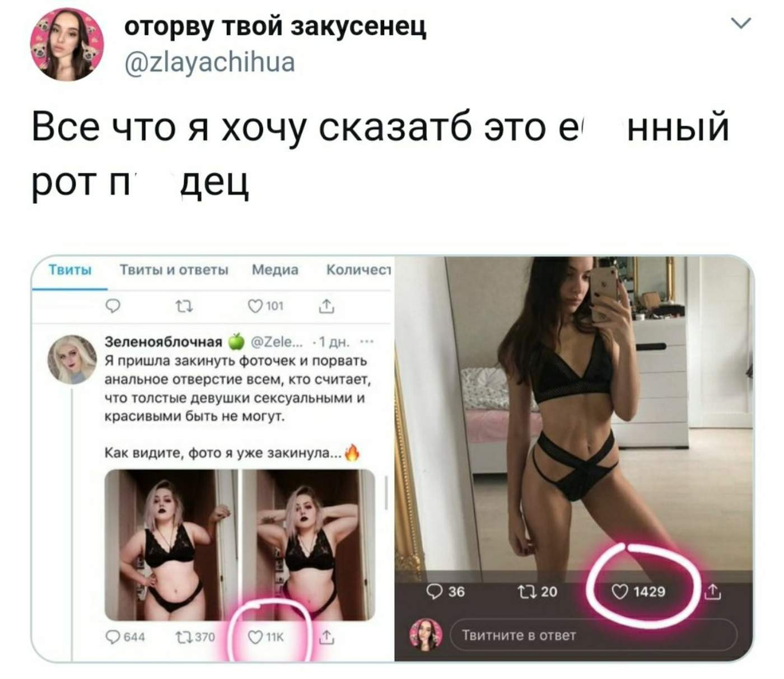Click the retweet icon above Зеленояблочная tweet

click(x=184, y=306)
